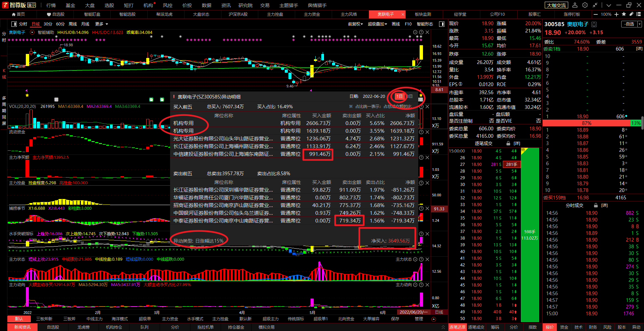Click the layout list icon in toolbar

coord(639,14)
